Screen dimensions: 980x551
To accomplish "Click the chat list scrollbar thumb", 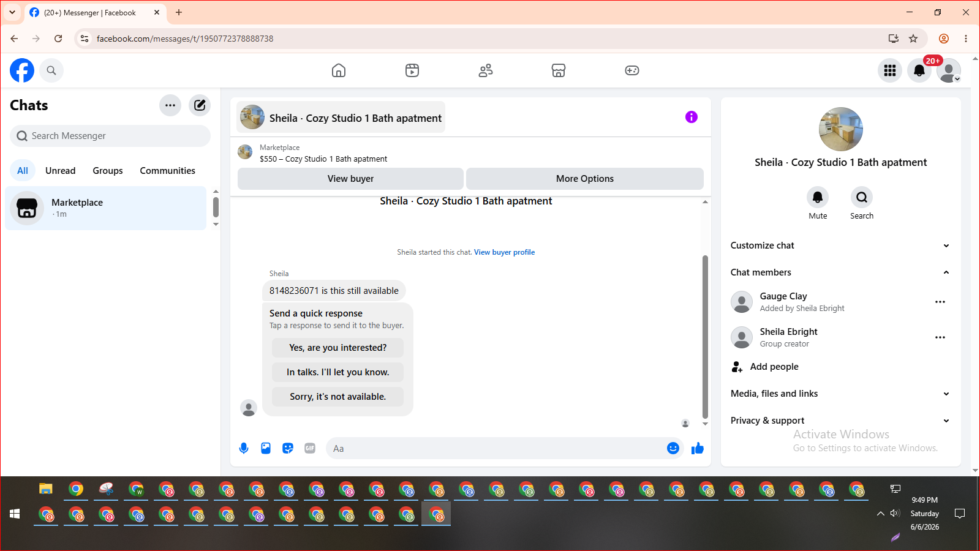I will pyautogui.click(x=216, y=207).
